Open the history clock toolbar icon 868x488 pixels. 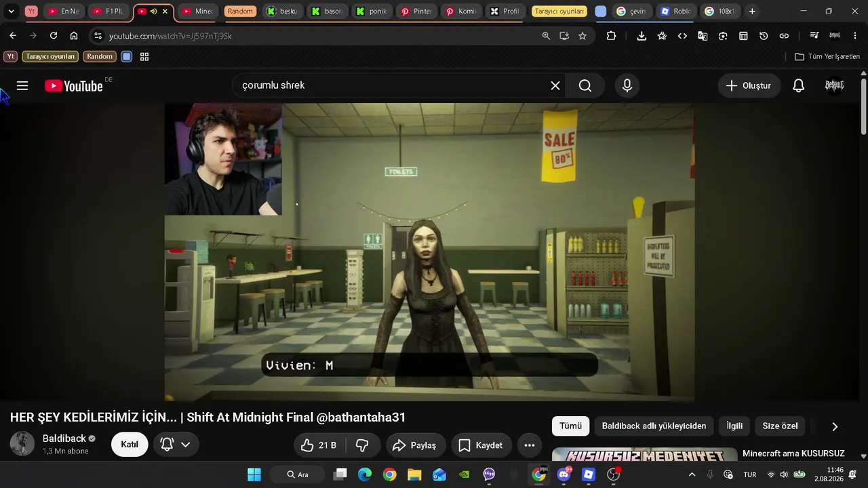pyautogui.click(x=764, y=36)
